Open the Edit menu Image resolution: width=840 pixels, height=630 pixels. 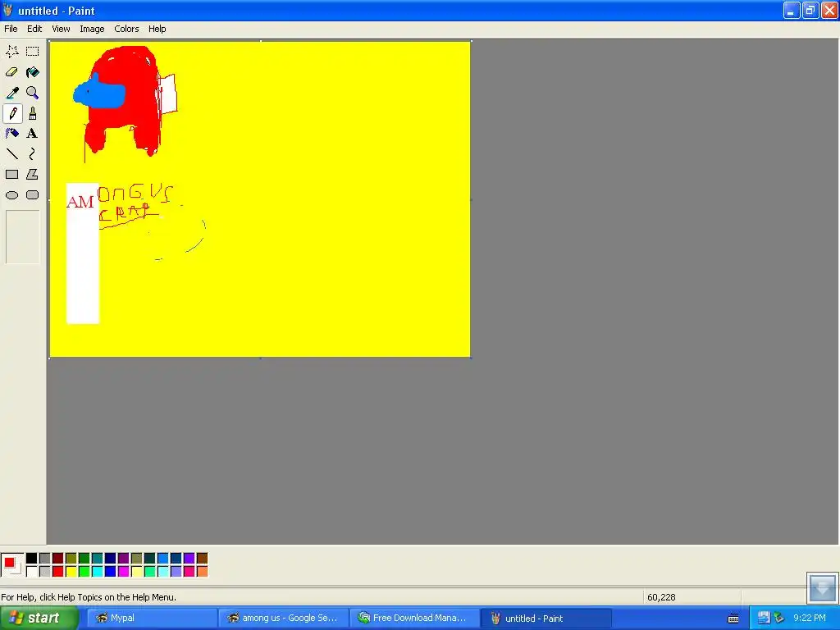pyautogui.click(x=34, y=29)
